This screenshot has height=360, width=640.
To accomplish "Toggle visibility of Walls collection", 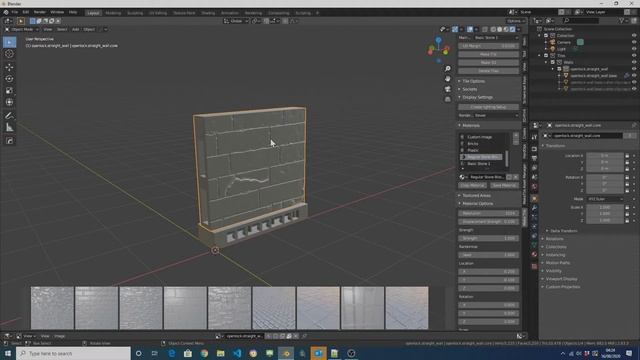I will (634, 62).
